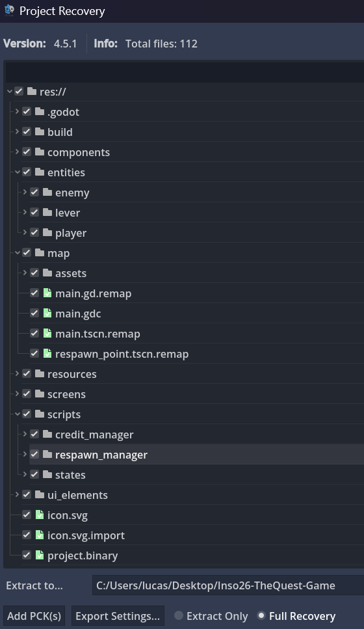364x629 pixels.
Task: Click the main.gdc file icon
Action: pos(47,314)
